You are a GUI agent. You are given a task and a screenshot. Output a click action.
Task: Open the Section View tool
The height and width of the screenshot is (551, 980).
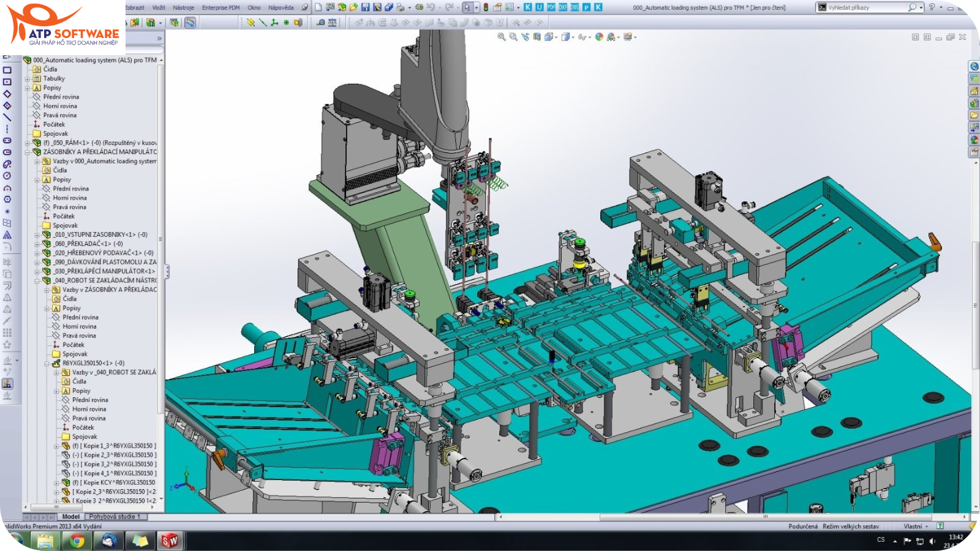[x=537, y=37]
